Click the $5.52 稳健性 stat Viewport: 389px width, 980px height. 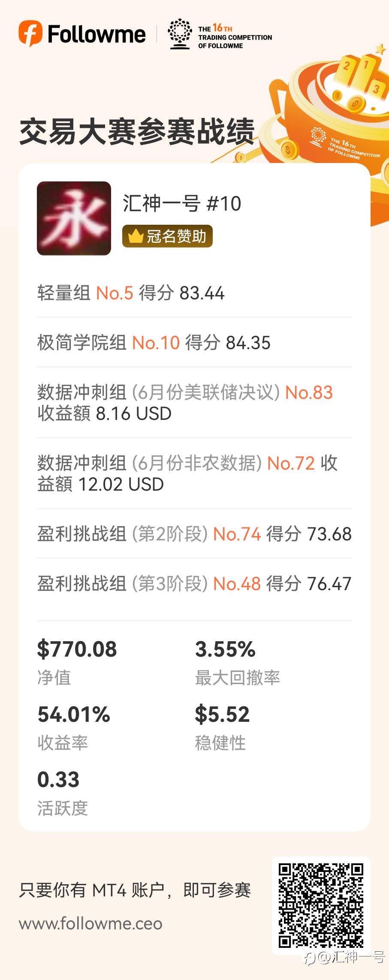point(222,715)
